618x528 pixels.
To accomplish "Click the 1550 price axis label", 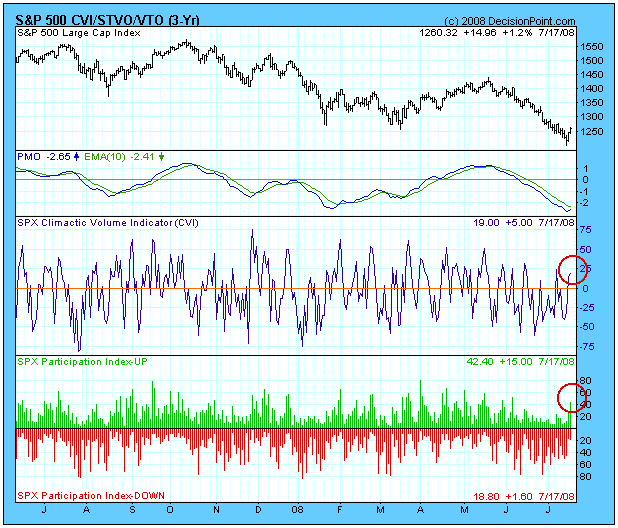I will click(592, 47).
